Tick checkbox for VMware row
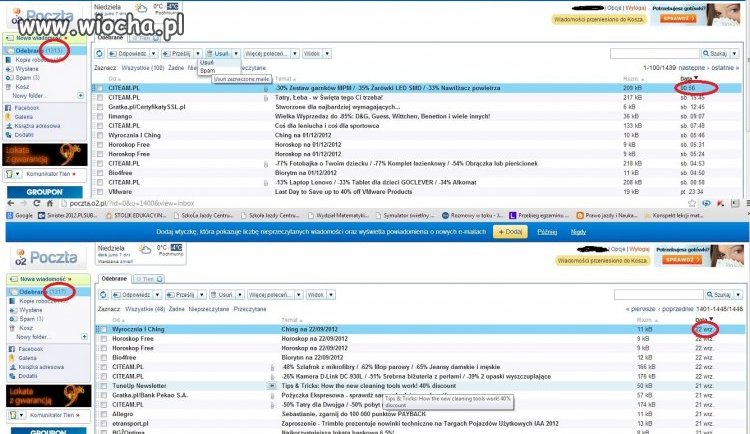The height and width of the screenshot is (434, 750). (x=100, y=192)
